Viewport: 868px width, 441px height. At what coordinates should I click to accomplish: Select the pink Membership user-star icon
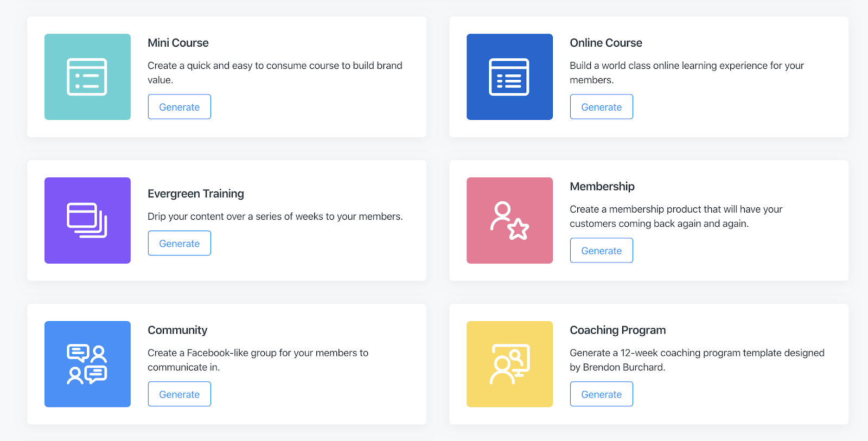(x=509, y=220)
